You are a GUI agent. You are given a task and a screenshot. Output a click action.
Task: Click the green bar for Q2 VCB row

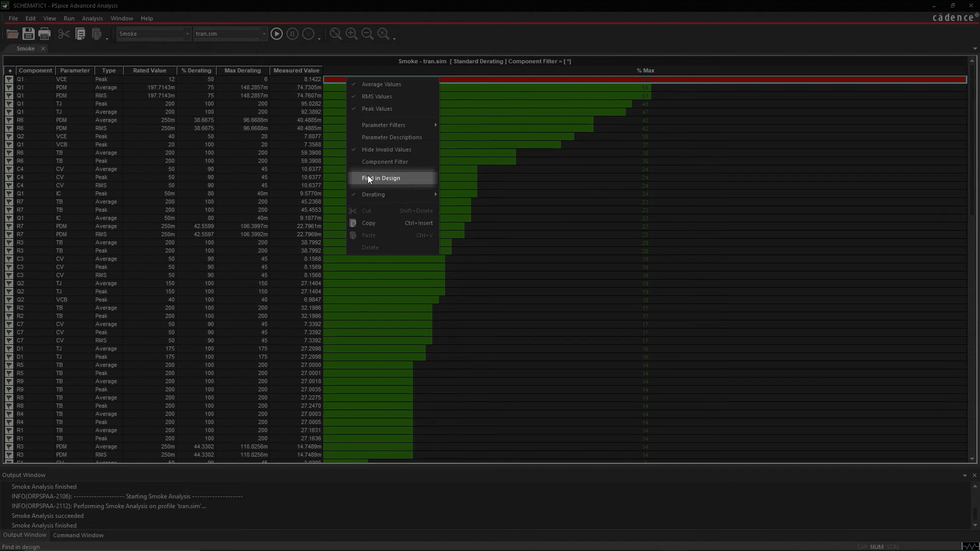pos(381,299)
